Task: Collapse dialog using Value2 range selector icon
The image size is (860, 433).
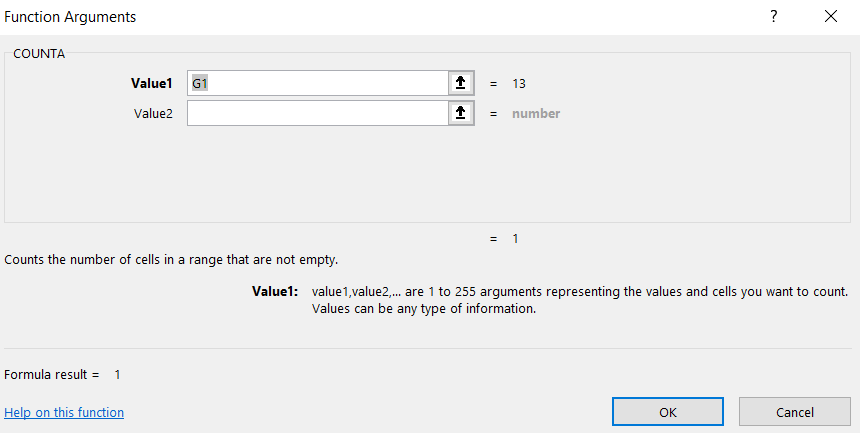Action: tap(461, 113)
